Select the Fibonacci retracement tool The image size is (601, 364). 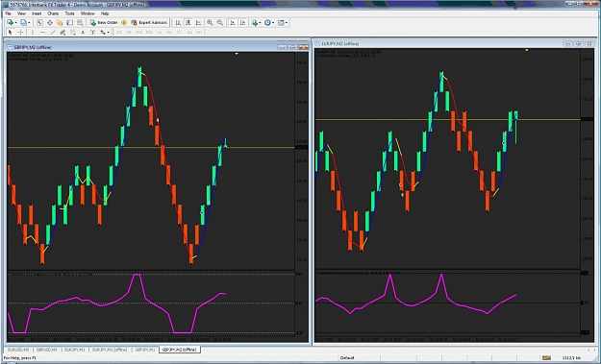(72, 32)
